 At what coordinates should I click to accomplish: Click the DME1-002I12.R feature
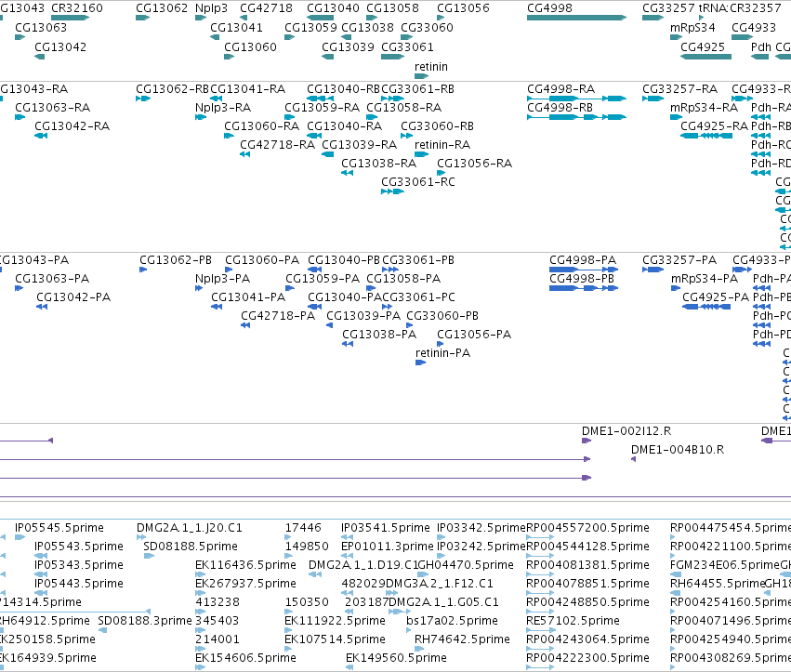click(587, 441)
